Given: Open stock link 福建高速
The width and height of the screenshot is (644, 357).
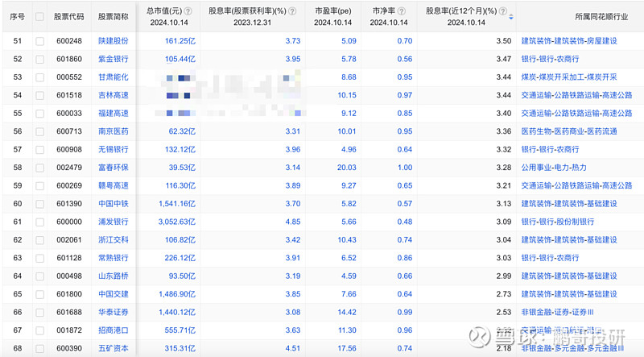Looking at the screenshot, I should [114, 113].
